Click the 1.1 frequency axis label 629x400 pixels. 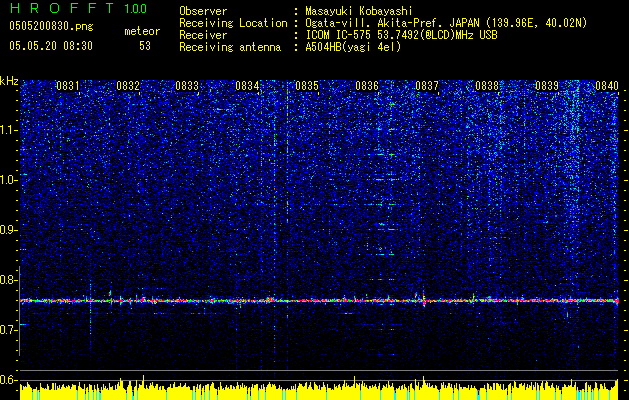(9, 130)
